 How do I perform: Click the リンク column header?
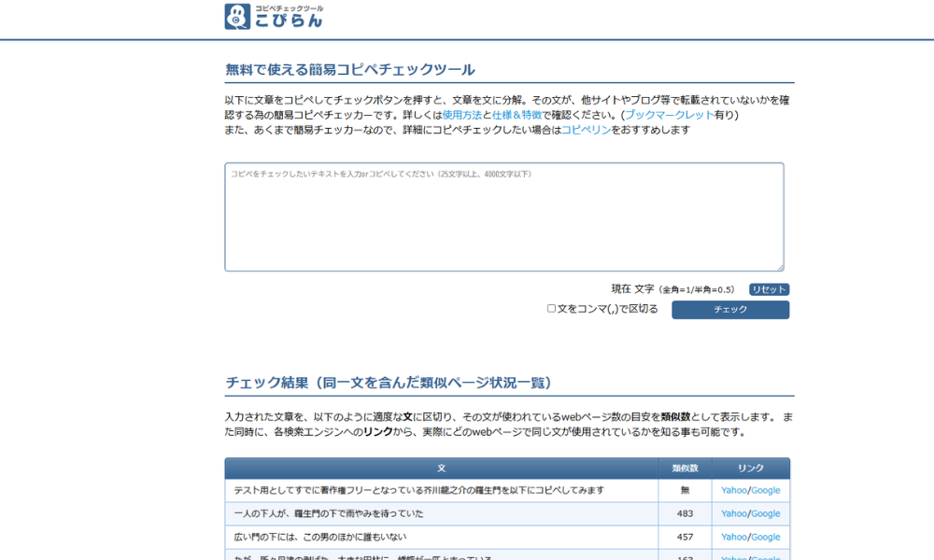pos(750,468)
